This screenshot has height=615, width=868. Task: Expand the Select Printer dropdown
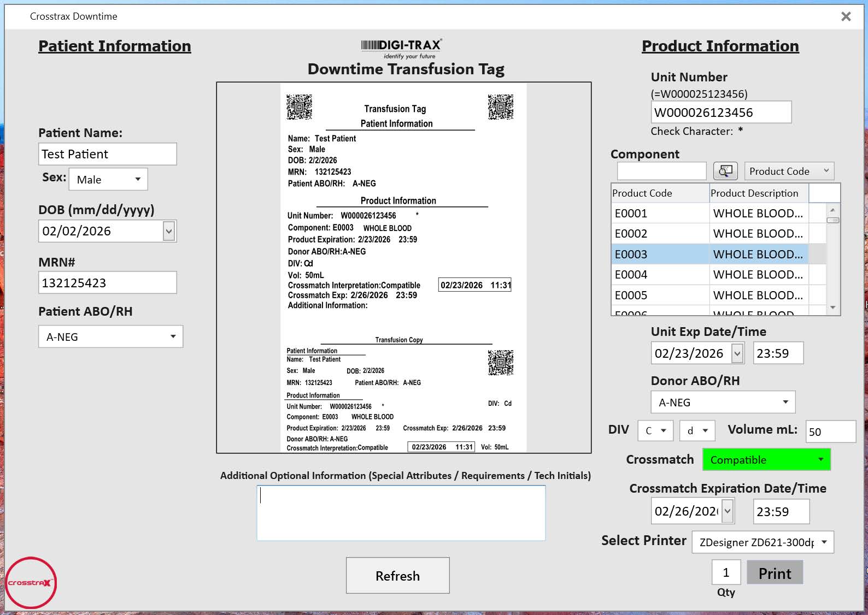[763, 542]
